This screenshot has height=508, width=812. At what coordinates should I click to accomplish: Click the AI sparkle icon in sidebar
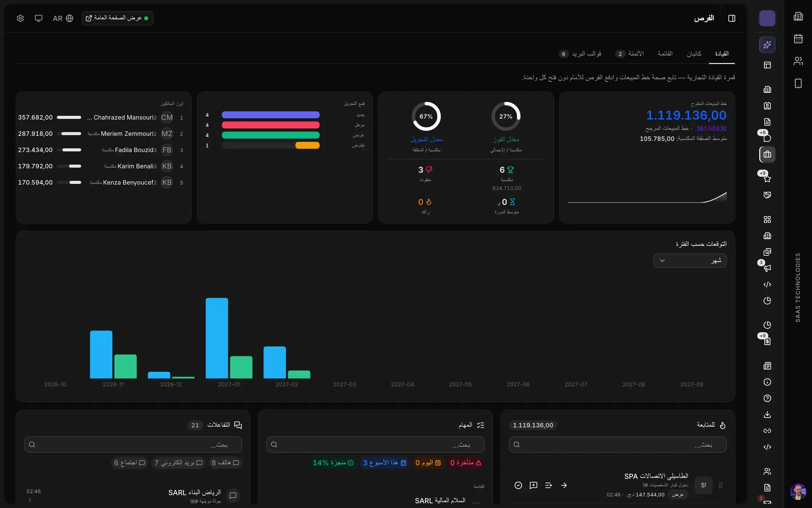(x=767, y=44)
